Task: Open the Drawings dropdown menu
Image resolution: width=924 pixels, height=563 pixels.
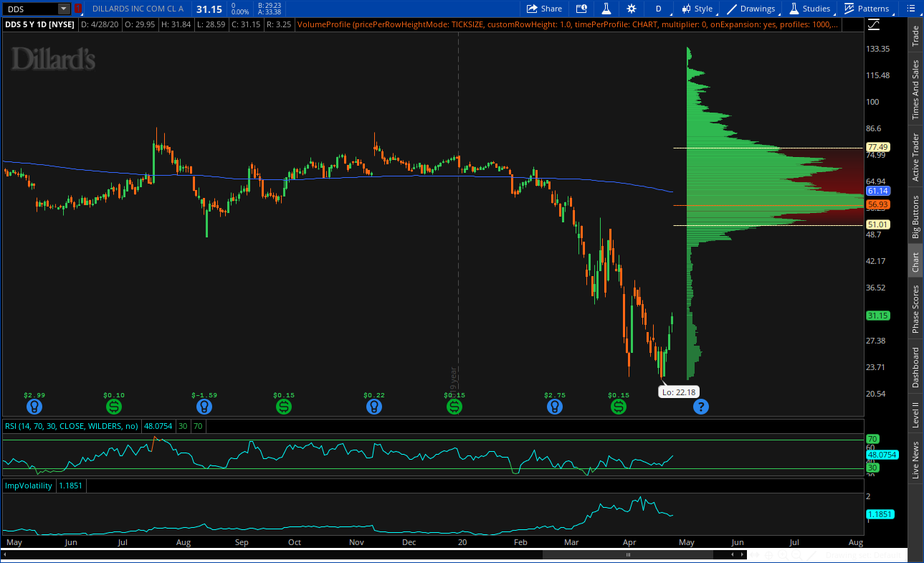Action: point(751,9)
